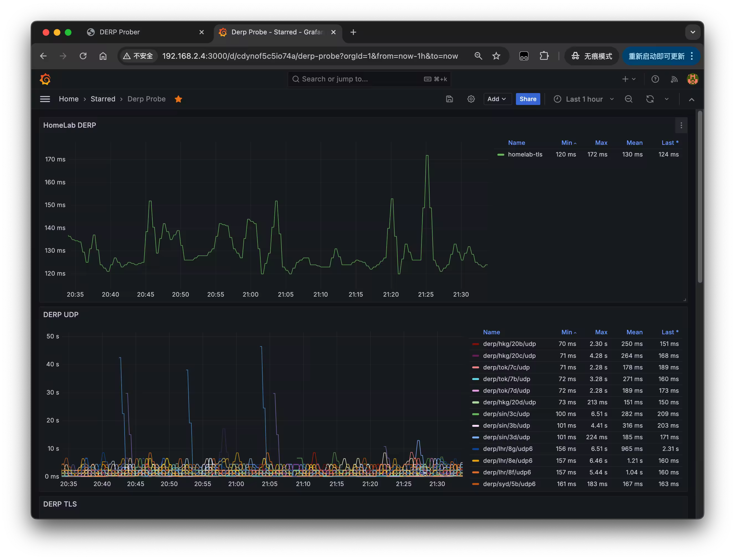The image size is (735, 560).
Task: Sort HomeLab legend by Max
Action: pos(601,143)
